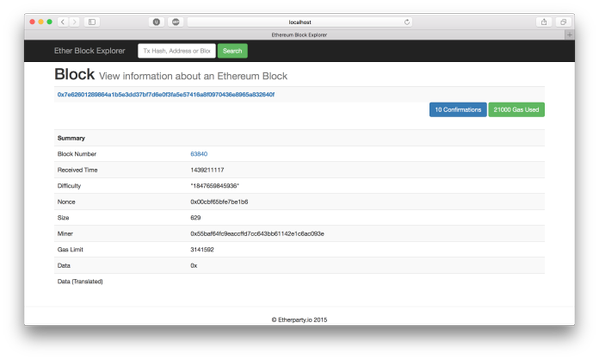Image resolution: width=599 pixels, height=360 pixels.
Task: Click the Summary table header
Action: 71,138
